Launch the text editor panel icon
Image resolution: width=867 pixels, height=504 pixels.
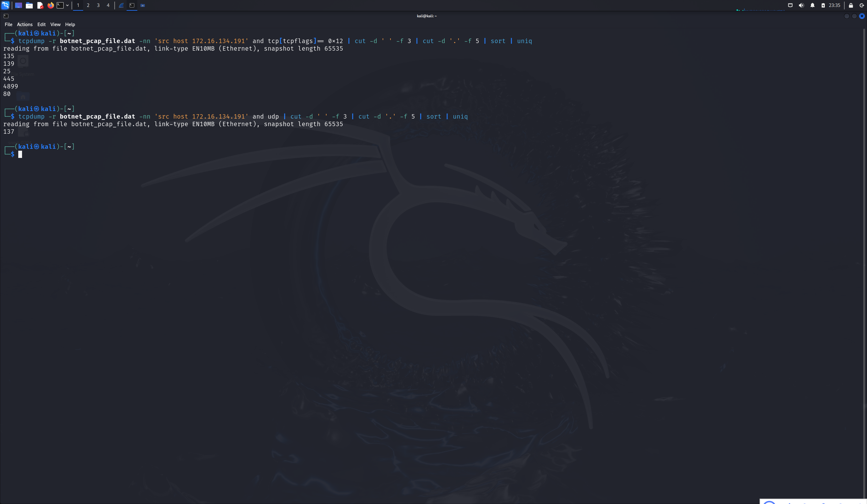coord(40,5)
